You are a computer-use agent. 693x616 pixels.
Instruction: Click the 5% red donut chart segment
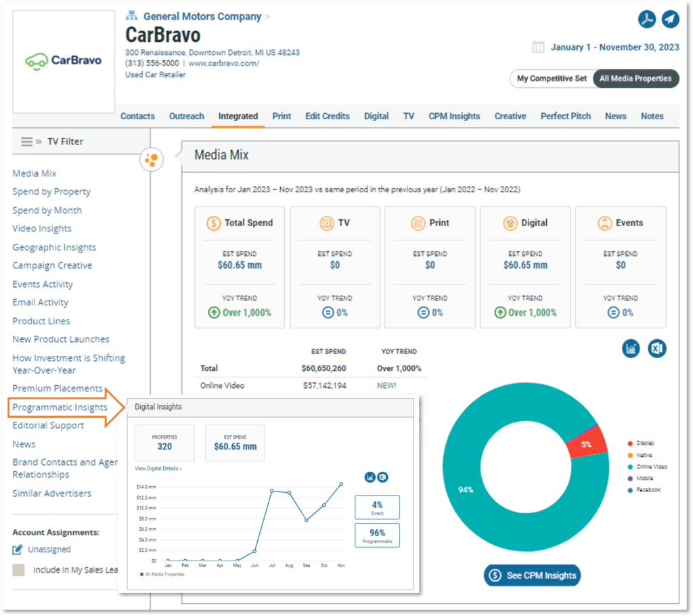pos(587,445)
